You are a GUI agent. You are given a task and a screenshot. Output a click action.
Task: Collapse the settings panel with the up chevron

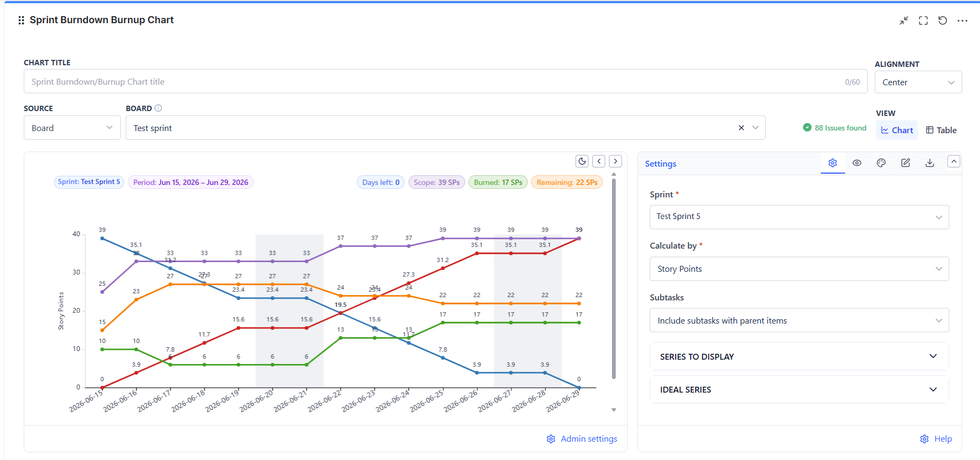click(954, 161)
